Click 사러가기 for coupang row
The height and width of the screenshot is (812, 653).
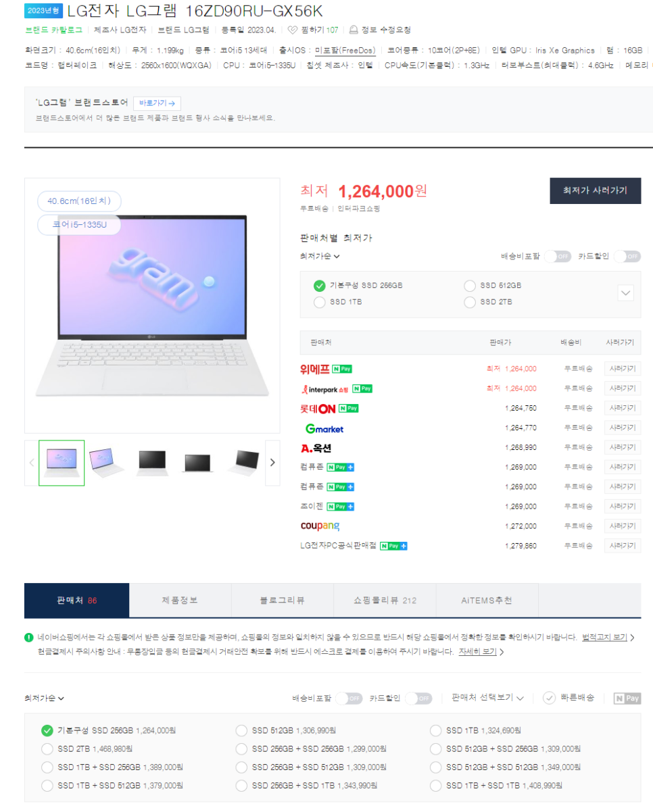point(623,526)
